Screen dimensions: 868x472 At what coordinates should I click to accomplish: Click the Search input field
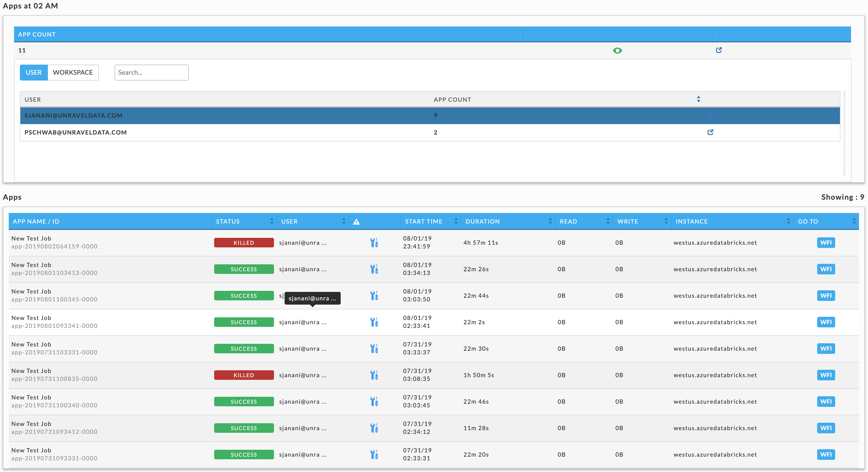coord(151,72)
